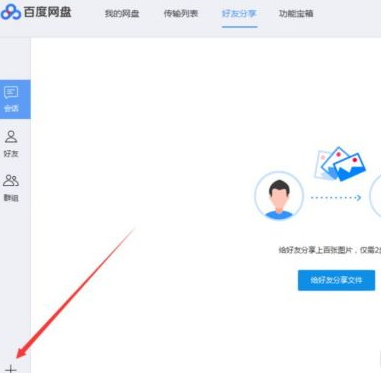Open the 群组 groups section
Image resolution: width=381 pixels, height=373 pixels.
(11, 188)
